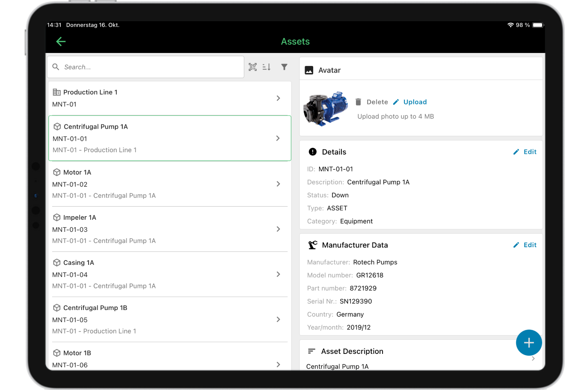Open Impeler 1A chevron arrow
This screenshot has height=390, width=588.
278,229
